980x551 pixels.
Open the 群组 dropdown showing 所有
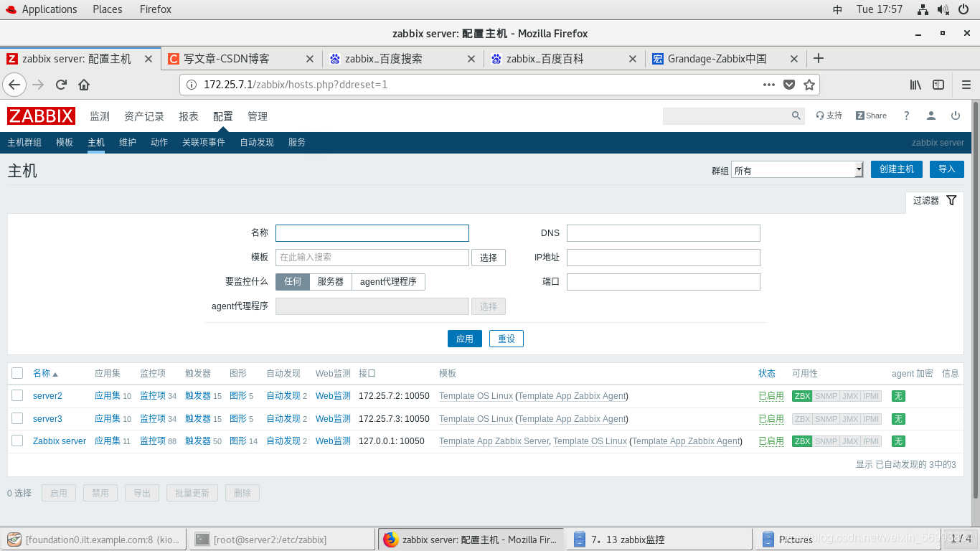click(797, 169)
